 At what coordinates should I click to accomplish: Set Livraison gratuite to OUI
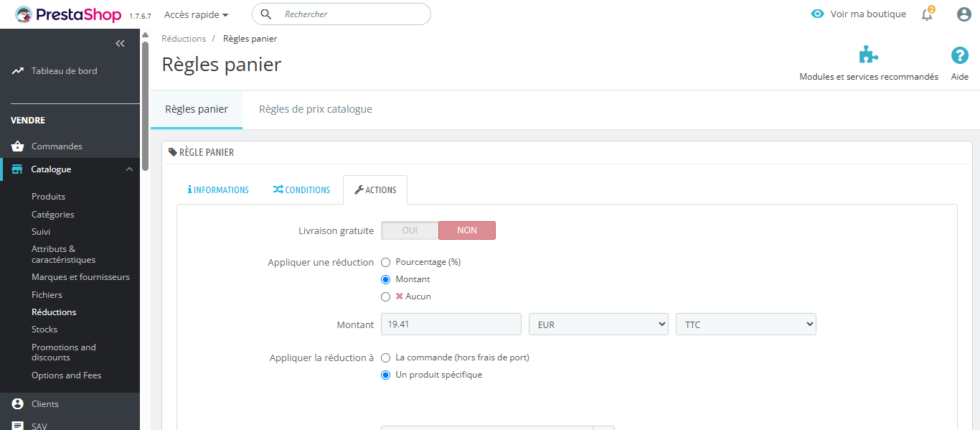[x=410, y=230]
